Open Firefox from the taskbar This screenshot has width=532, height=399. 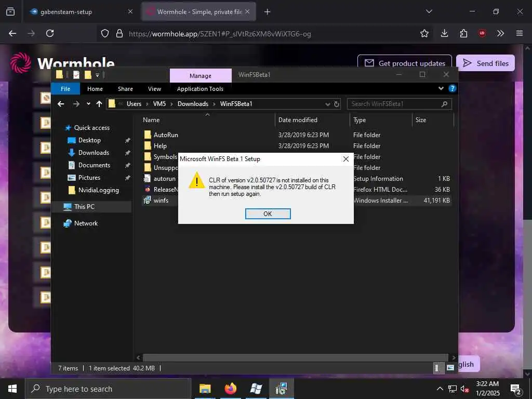pos(230,389)
